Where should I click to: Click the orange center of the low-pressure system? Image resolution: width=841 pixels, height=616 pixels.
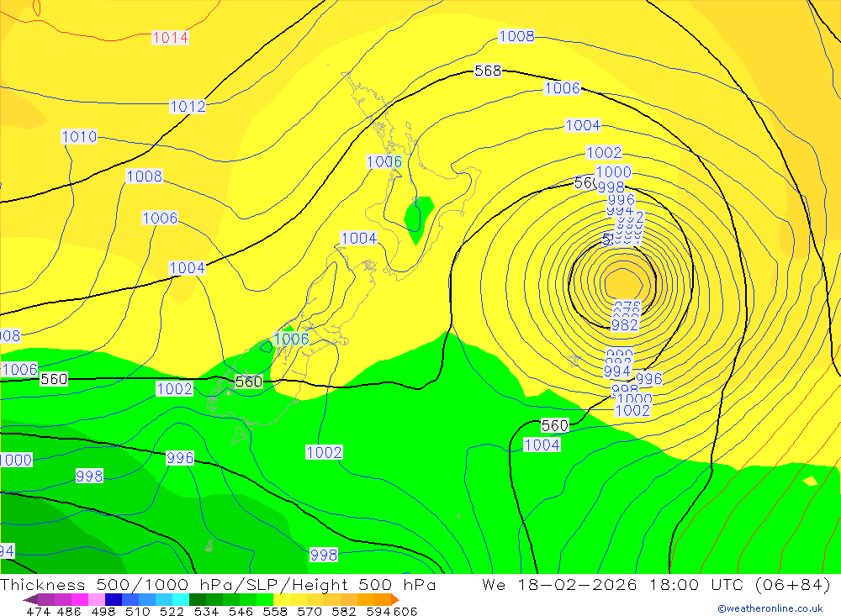tap(622, 283)
